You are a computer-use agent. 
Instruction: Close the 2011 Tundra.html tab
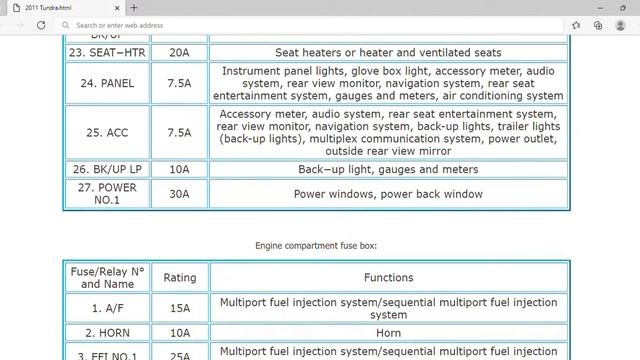coord(117,8)
